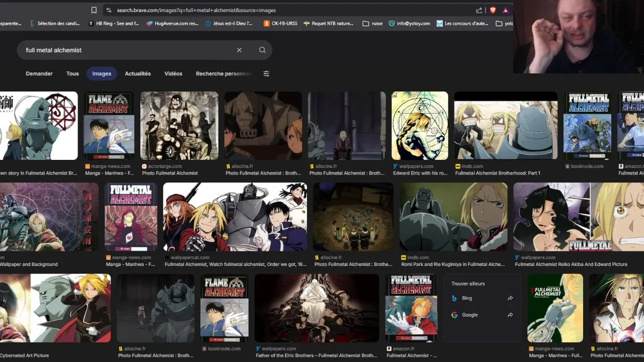Open dark circle gathering allocine.fr thumbnail

click(353, 217)
